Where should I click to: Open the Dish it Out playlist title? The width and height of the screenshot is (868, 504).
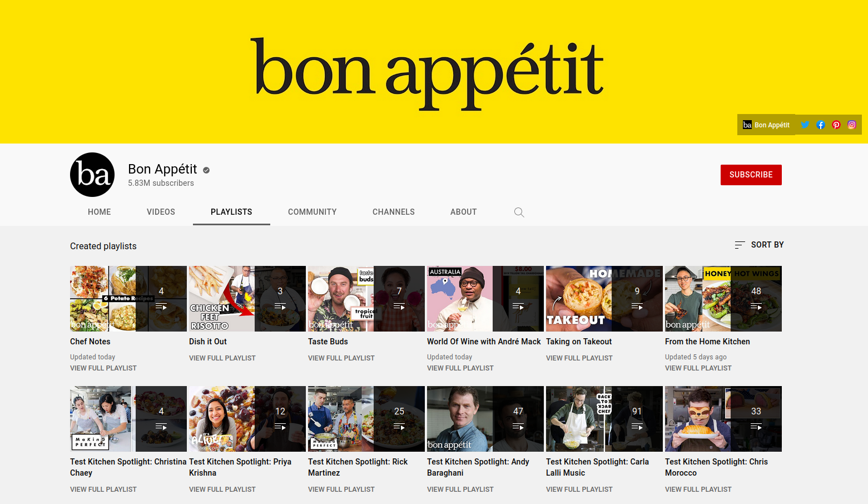coord(208,342)
